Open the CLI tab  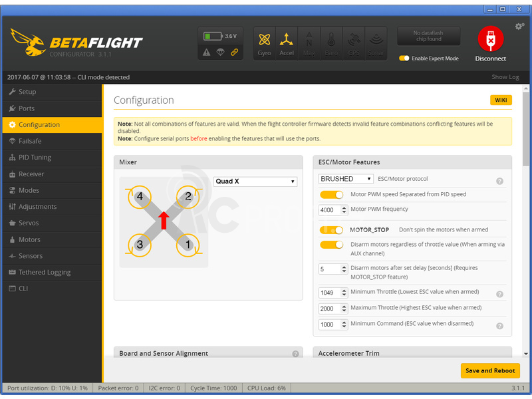point(52,289)
